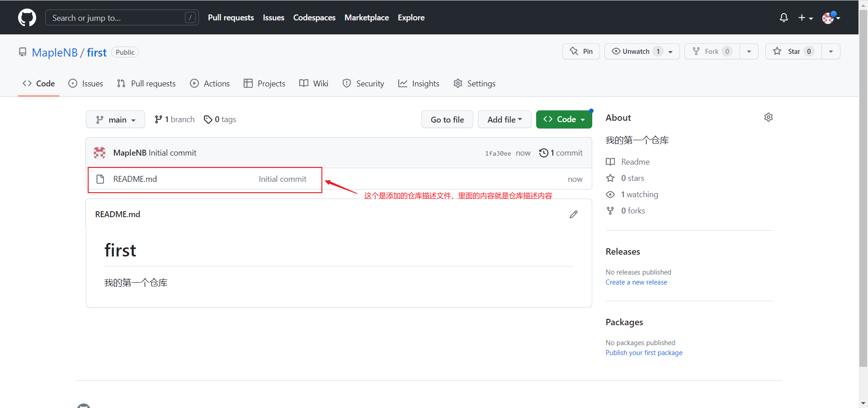868x408 pixels.
Task: Click the watching eye icon in About
Action: (x=610, y=195)
